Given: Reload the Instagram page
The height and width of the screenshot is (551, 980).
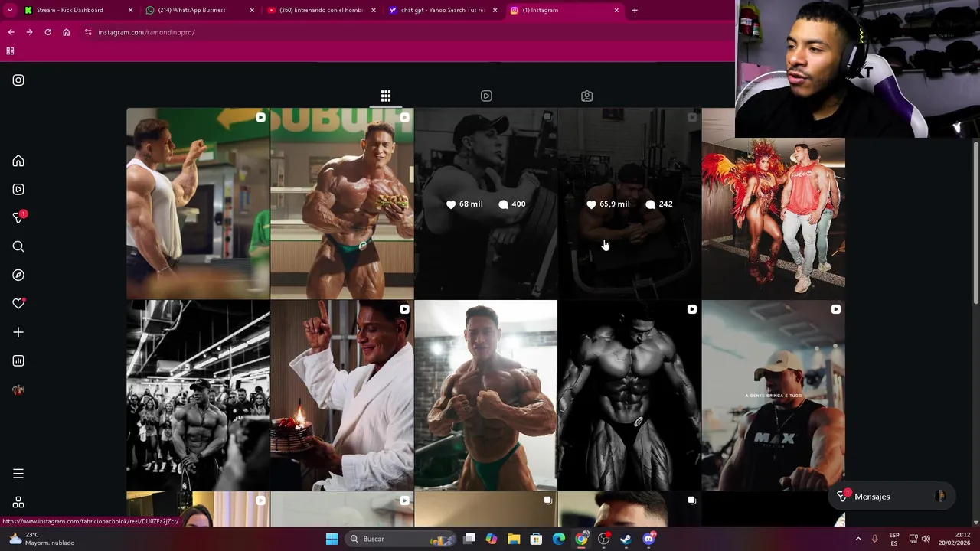Looking at the screenshot, I should tap(47, 32).
